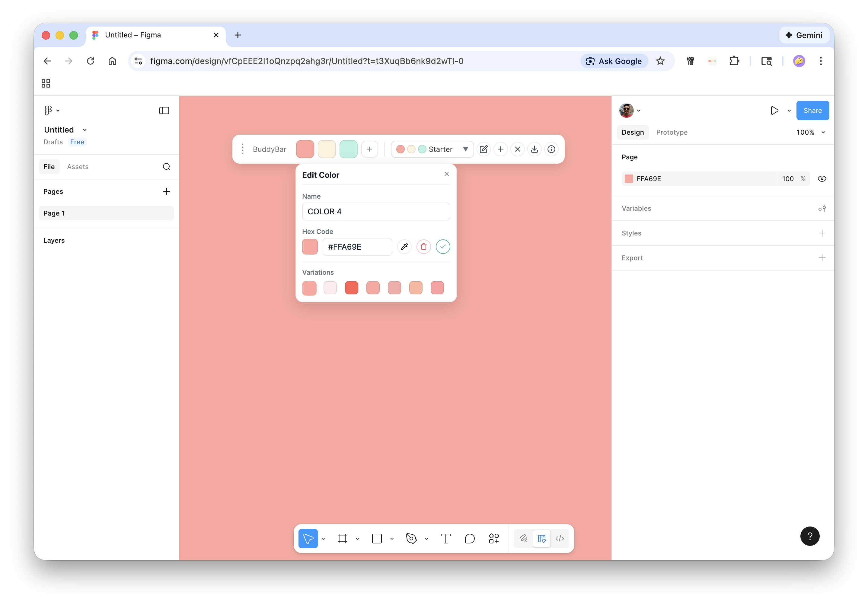The height and width of the screenshot is (605, 868).
Task: Open the Actions plugins panel
Action: tap(494, 539)
